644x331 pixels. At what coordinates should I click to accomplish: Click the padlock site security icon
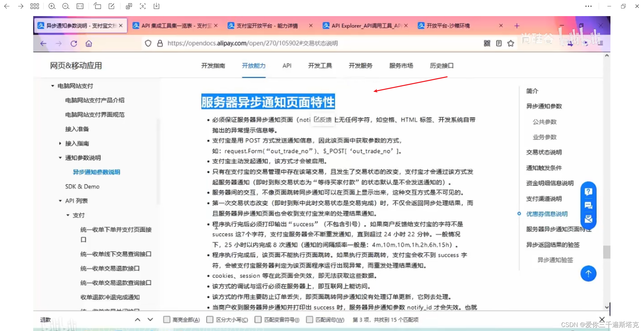click(x=160, y=43)
